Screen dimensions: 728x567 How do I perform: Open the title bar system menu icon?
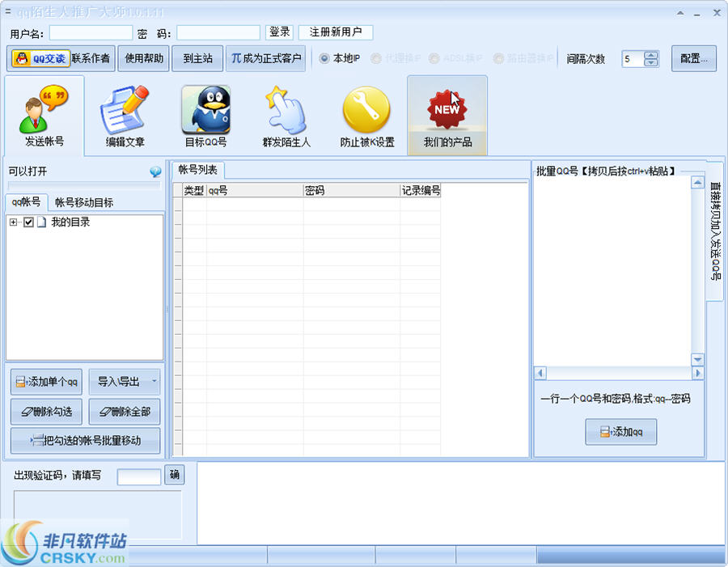pos(8,11)
